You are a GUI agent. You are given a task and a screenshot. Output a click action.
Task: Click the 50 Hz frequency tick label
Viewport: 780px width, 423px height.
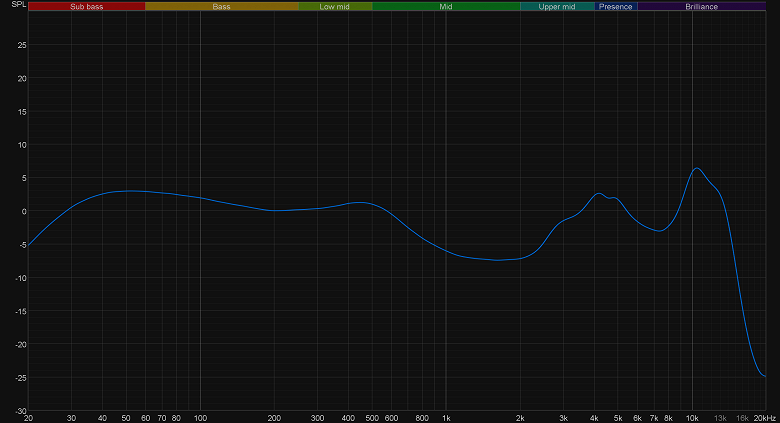[126, 418]
